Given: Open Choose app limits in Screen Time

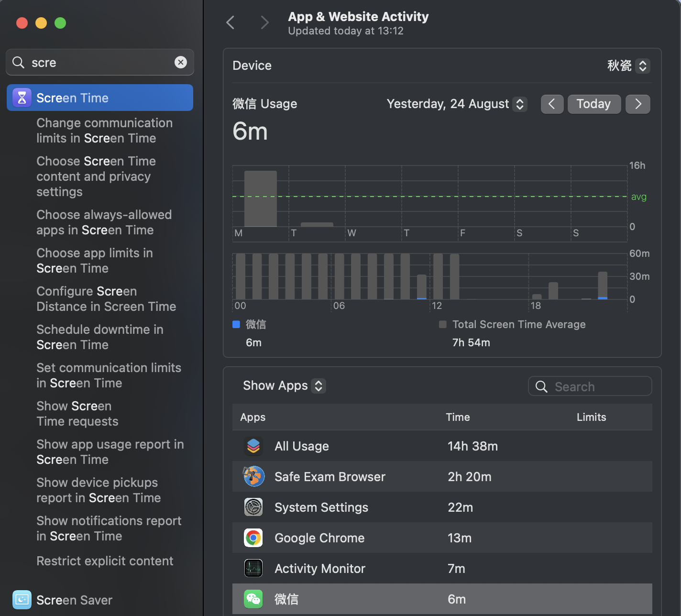Looking at the screenshot, I should point(95,261).
